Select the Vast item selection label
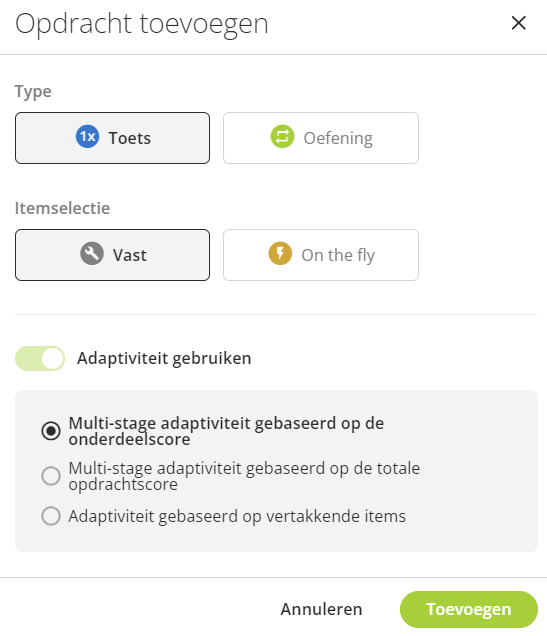547x636 pixels. pyautogui.click(x=130, y=255)
